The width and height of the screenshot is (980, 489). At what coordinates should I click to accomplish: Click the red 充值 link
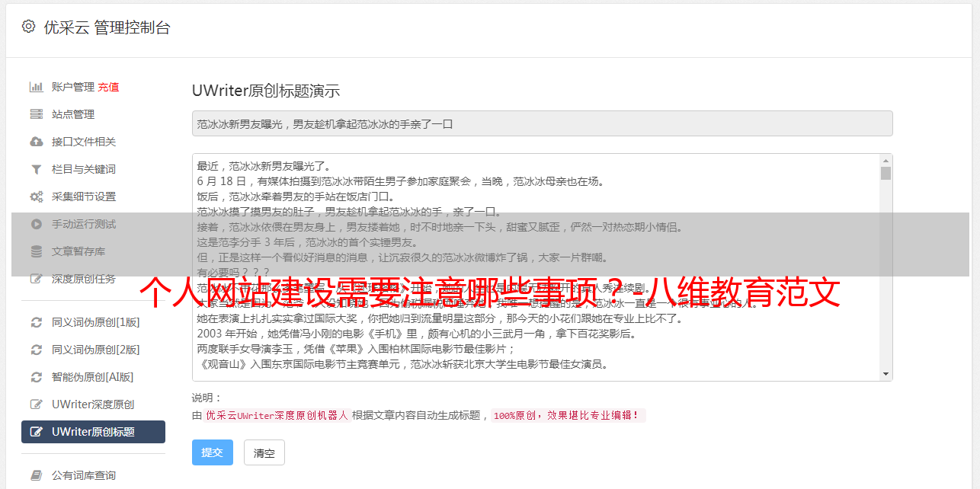(x=108, y=87)
